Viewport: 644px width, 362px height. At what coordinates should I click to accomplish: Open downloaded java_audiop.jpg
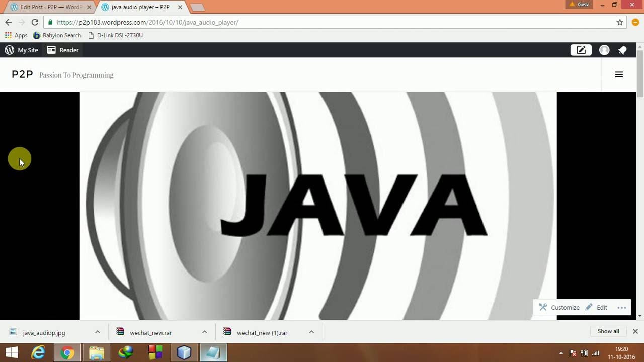44,333
